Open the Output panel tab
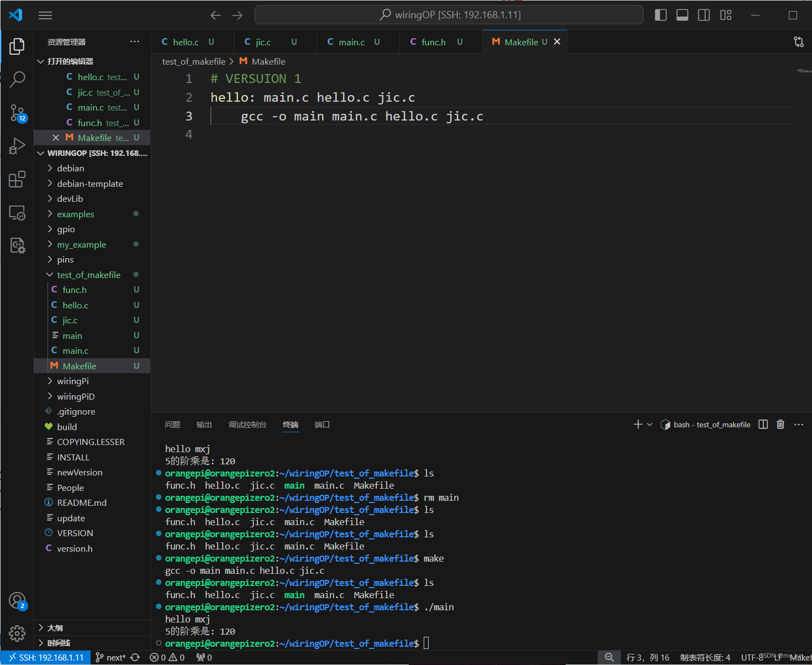This screenshot has width=812, height=665. [x=204, y=425]
